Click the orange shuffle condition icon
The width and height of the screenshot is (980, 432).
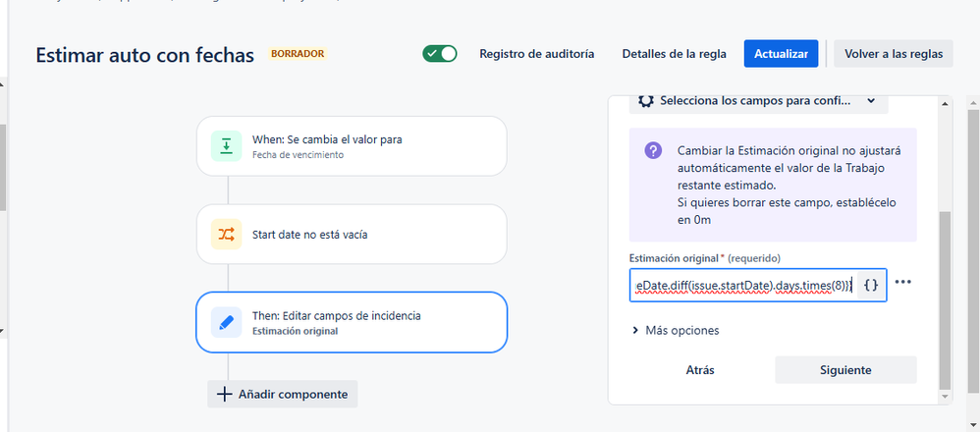point(227,234)
